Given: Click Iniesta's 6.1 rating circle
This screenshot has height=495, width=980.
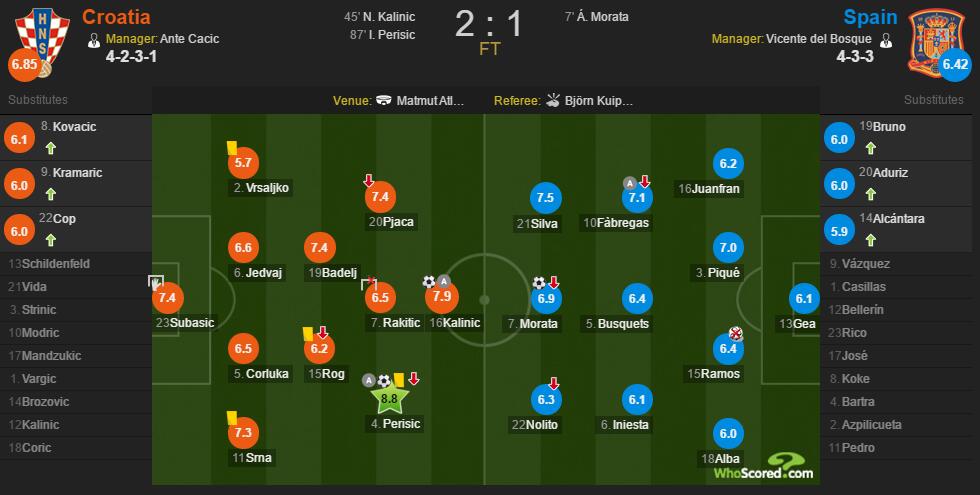Looking at the screenshot, I should (637, 399).
